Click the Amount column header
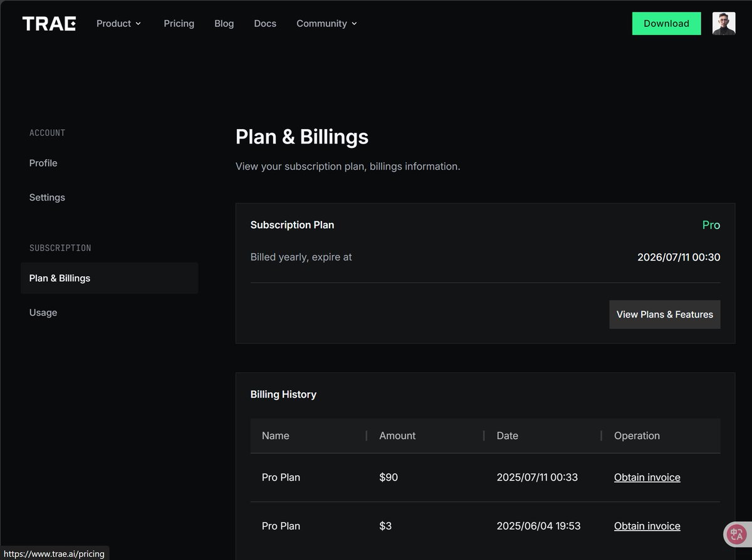 [397, 436]
